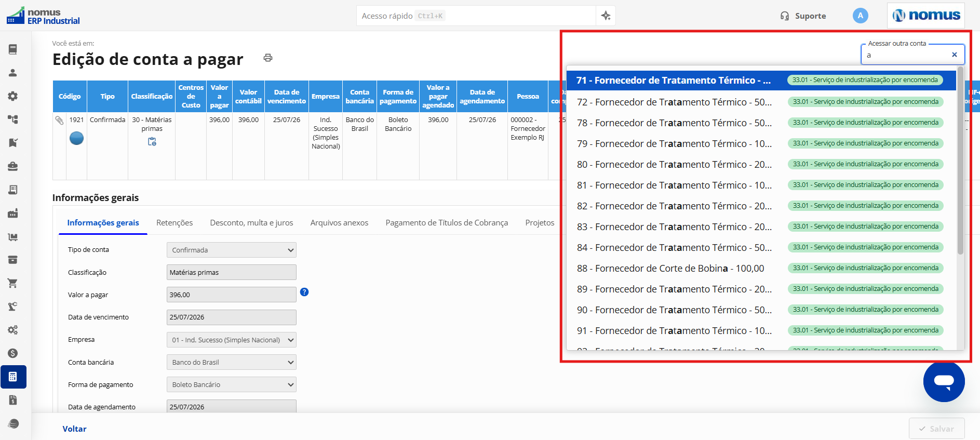The image size is (980, 440).
Task: Click the nomus logo at top right
Action: pos(926,16)
